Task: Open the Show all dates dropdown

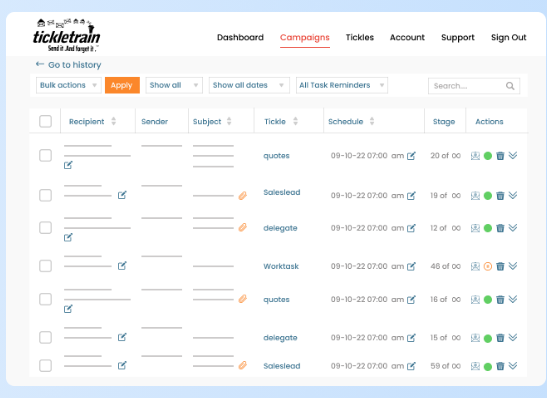Action: [249, 85]
